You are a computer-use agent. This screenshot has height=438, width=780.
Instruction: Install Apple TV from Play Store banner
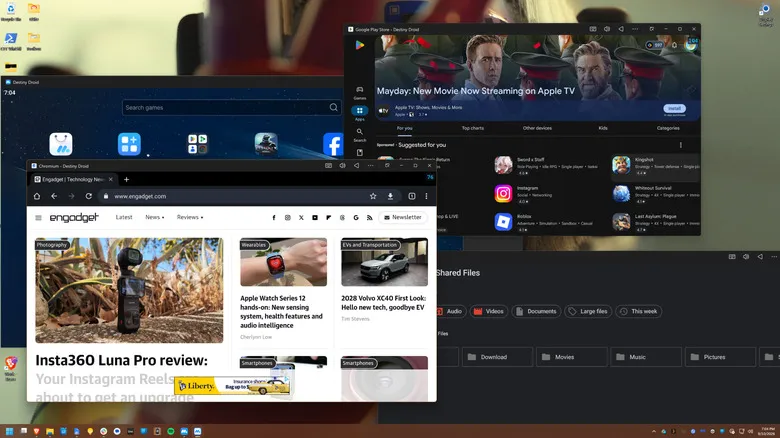[x=674, y=108]
